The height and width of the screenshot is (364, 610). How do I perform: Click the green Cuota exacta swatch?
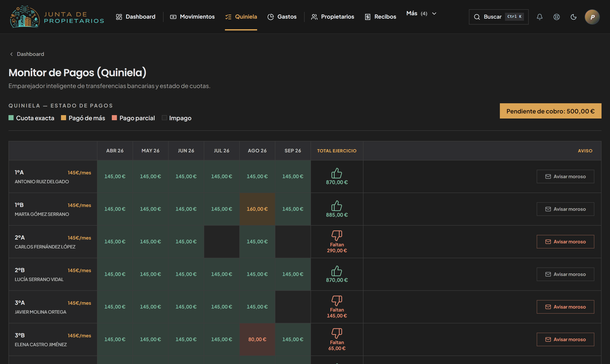pyautogui.click(x=11, y=118)
